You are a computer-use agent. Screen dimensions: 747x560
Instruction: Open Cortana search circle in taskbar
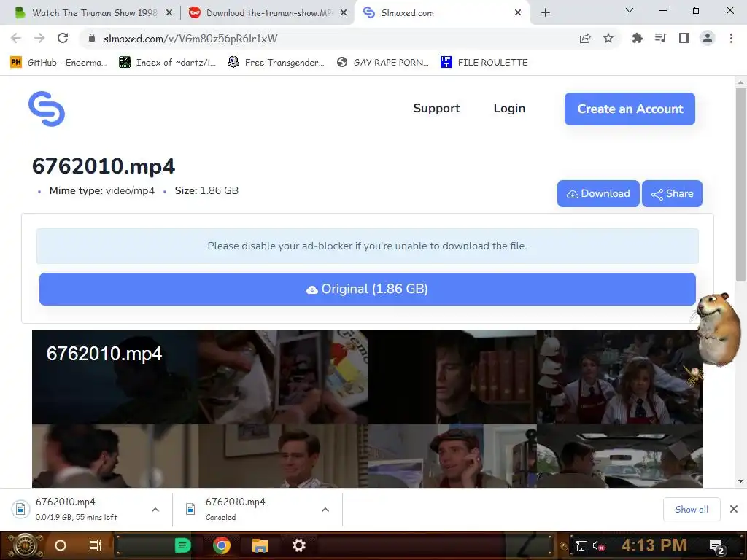61,545
